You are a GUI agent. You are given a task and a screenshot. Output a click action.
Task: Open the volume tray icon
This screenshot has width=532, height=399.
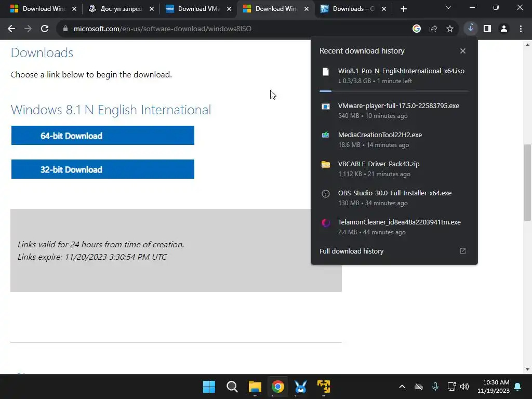[464, 387]
